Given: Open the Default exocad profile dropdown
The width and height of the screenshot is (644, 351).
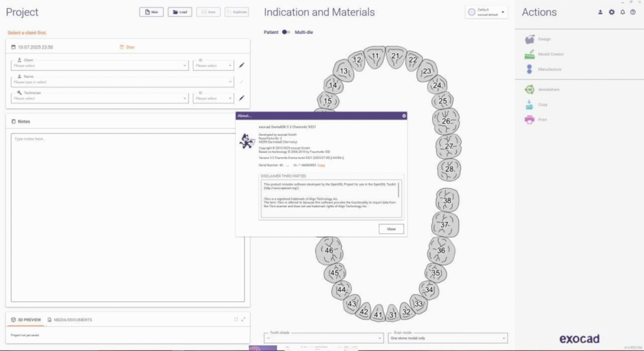Looking at the screenshot, I should pos(487,13).
